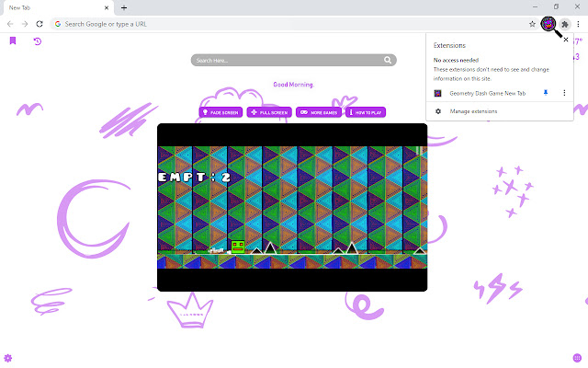
Task: Bookmark this page with the star icon
Action: coord(532,24)
